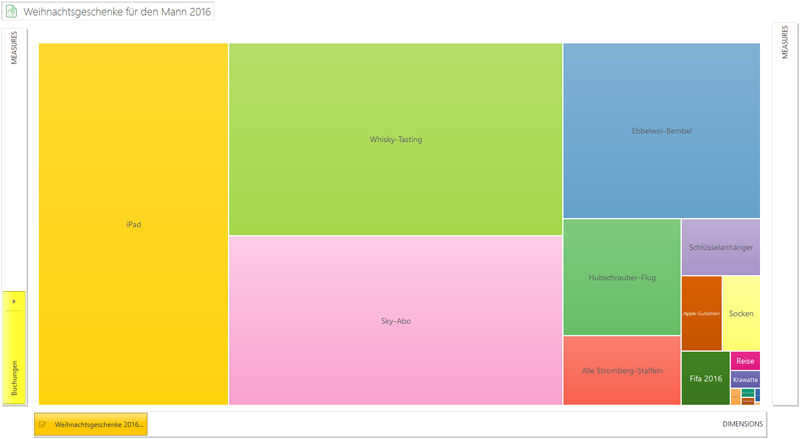Viewport: 800px width, 439px height.
Task: Select the purple Schlüsselanhänger tile
Action: (721, 247)
